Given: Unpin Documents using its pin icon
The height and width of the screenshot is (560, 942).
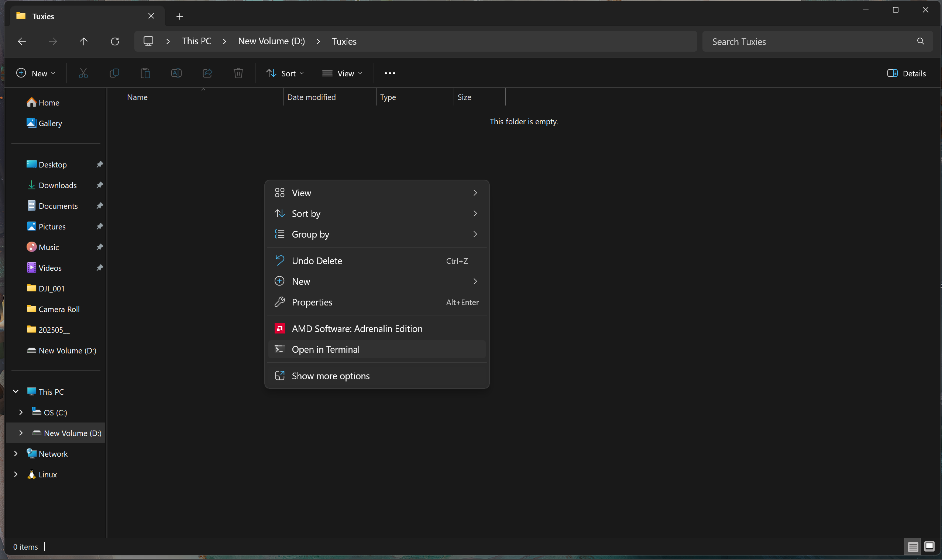Looking at the screenshot, I should pos(100,206).
